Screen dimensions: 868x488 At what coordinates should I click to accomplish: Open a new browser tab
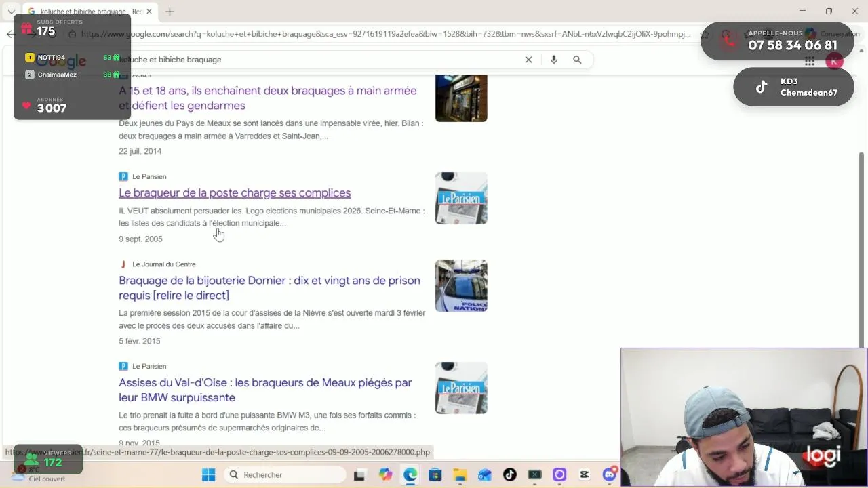coord(170,11)
